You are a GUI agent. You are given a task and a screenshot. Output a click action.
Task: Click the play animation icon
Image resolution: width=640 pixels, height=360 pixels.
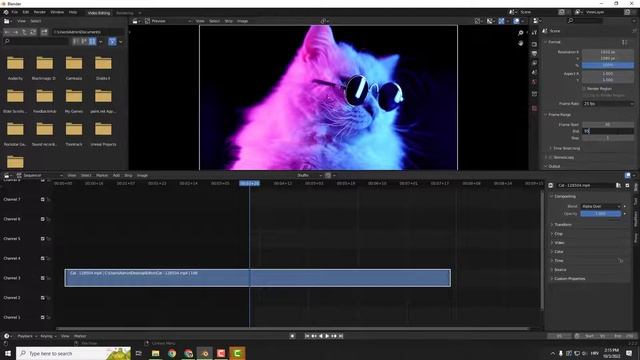click(x=327, y=336)
